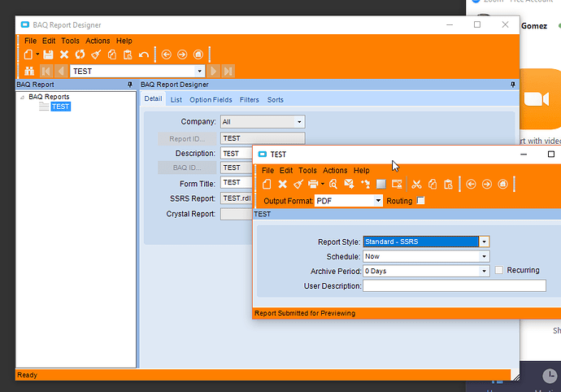Click Cut scissors icon in TEST window toolbar
The height and width of the screenshot is (392, 561).
tap(416, 184)
